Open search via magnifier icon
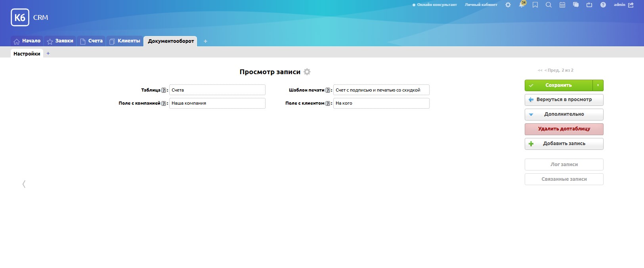644x268 pixels. coord(548,5)
